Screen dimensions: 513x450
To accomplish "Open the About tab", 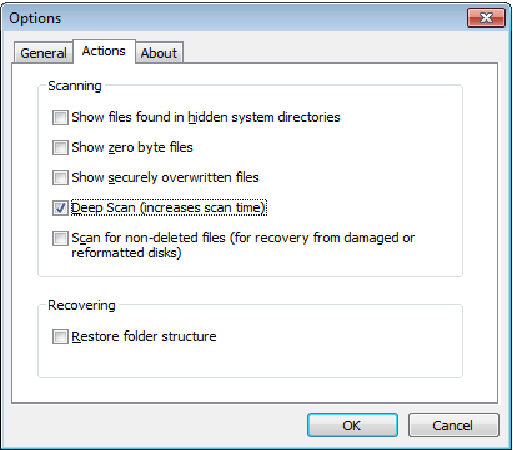I will 159,53.
